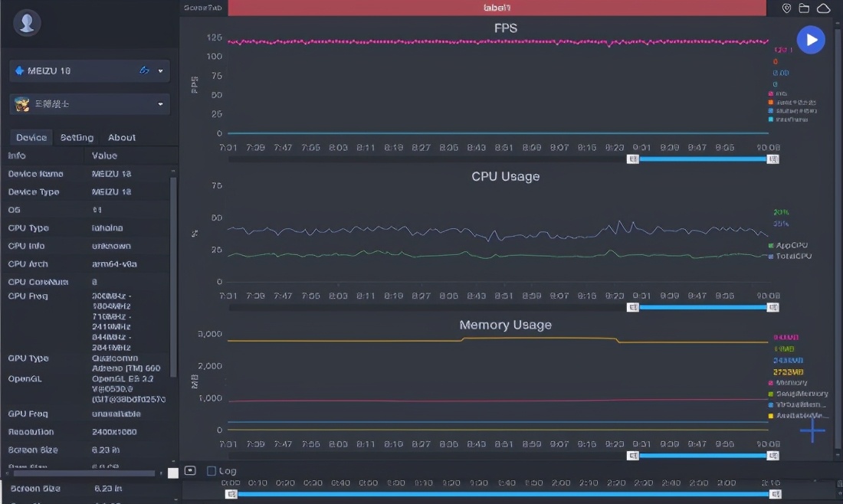Screen dimensions: 843x504
Task: Select the CPU Type row
Action: (86, 227)
